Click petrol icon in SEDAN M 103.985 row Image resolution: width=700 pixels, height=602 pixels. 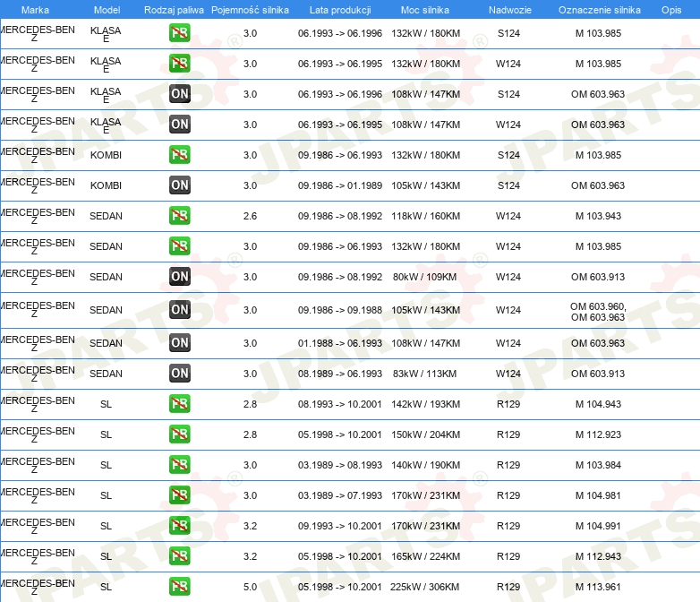click(179, 245)
